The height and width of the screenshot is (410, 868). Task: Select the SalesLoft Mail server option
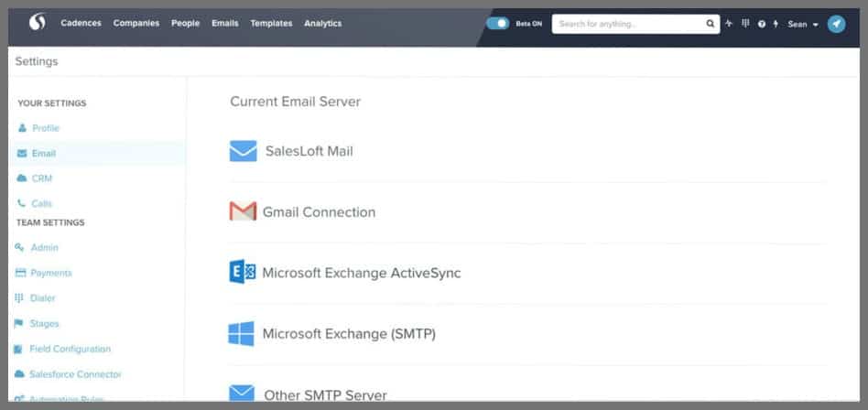click(309, 151)
